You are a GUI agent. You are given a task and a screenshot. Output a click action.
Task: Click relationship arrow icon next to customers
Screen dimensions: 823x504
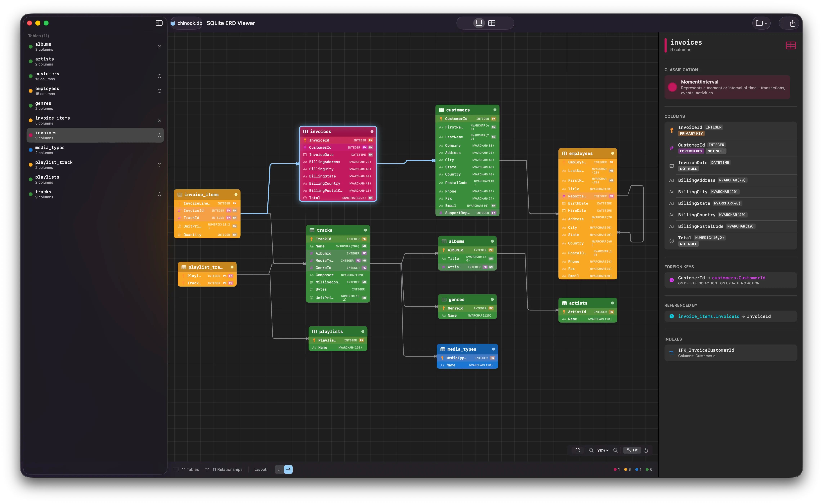coord(160,76)
